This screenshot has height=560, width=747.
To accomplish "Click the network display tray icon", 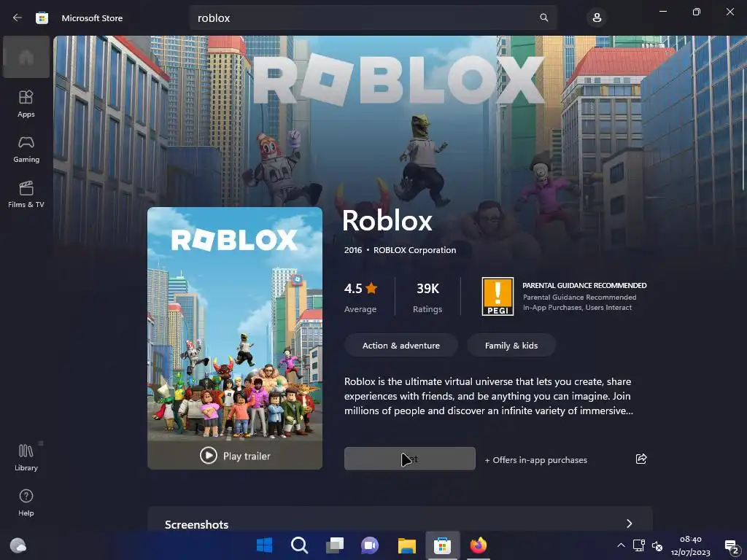I will [x=638, y=545].
